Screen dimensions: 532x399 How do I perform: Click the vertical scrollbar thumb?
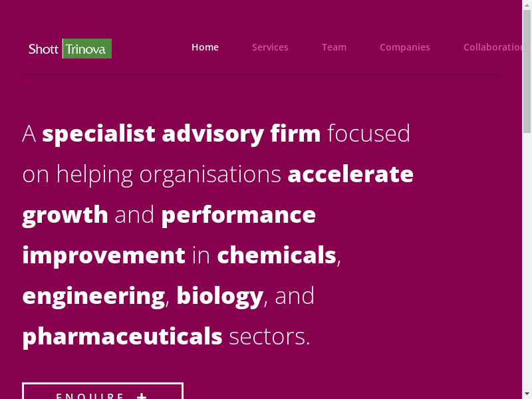(x=527, y=70)
